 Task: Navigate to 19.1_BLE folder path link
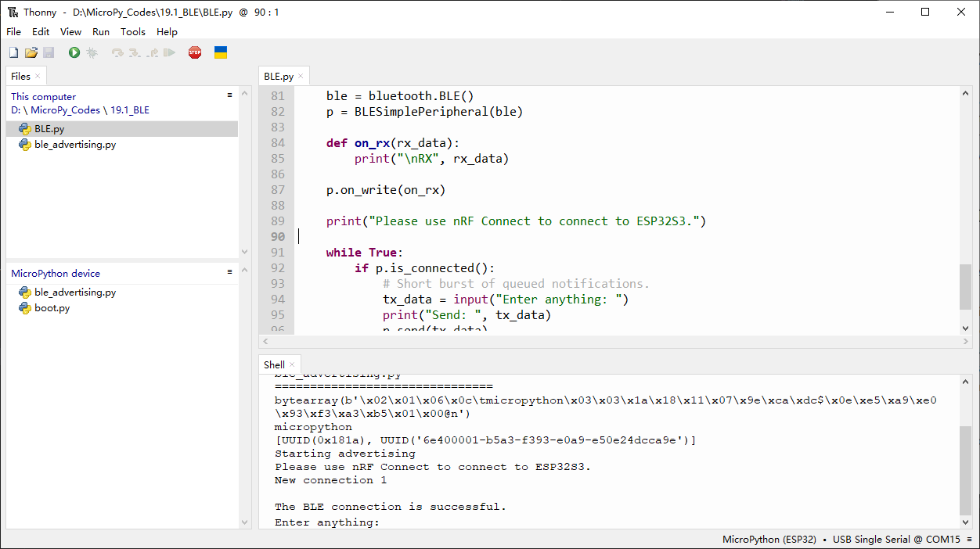[130, 110]
